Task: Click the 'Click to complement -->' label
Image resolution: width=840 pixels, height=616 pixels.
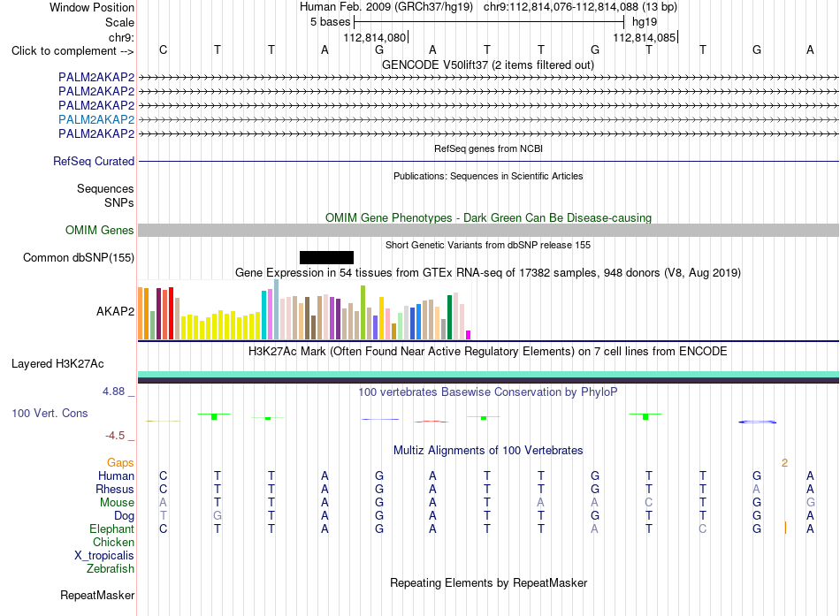Action: click(x=73, y=51)
